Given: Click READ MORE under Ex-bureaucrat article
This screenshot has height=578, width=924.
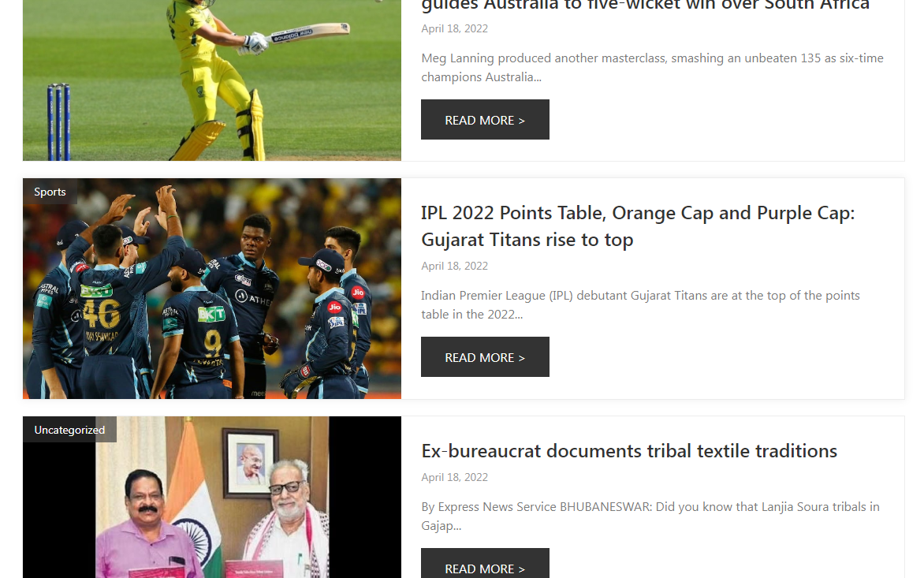Looking at the screenshot, I should (485, 564).
